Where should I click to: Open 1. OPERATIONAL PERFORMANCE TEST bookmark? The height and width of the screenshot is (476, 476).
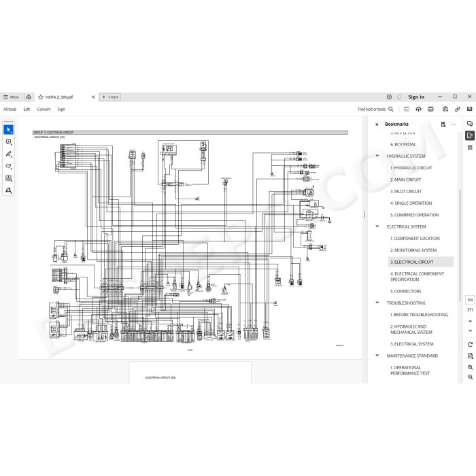pyautogui.click(x=410, y=371)
